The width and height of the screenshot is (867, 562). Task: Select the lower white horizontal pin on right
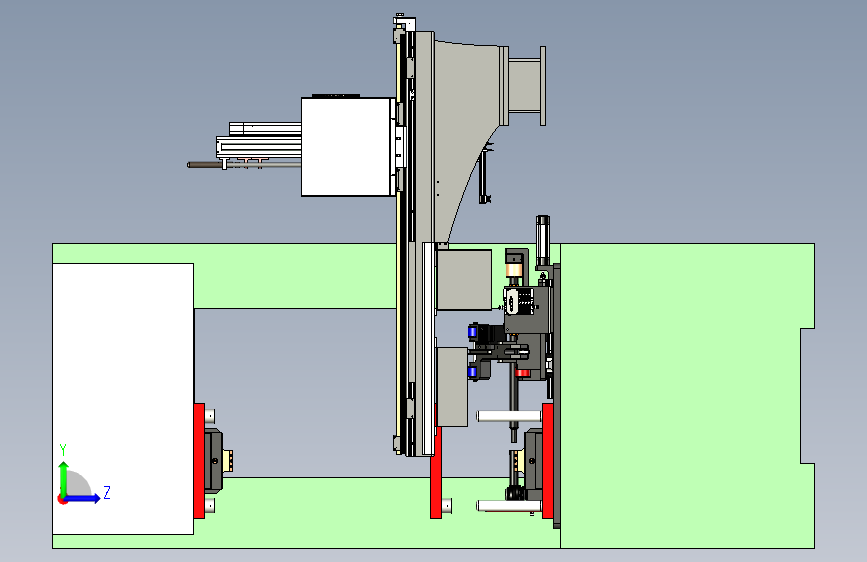click(x=509, y=506)
